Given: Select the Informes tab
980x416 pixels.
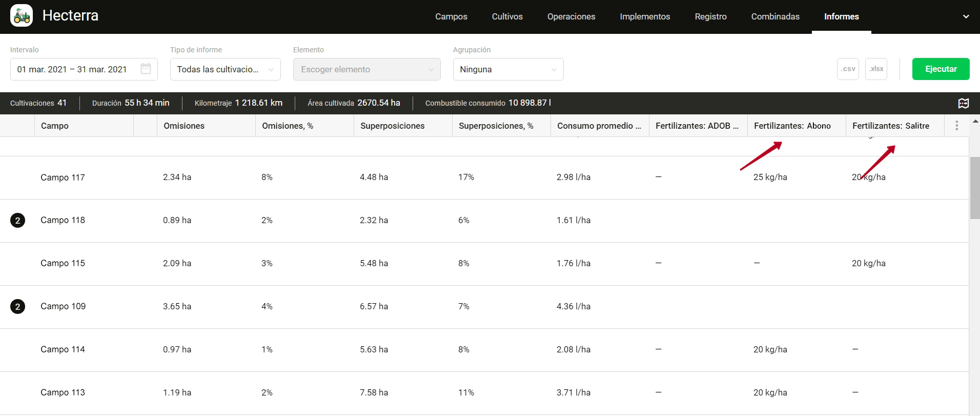Looking at the screenshot, I should (x=842, y=16).
